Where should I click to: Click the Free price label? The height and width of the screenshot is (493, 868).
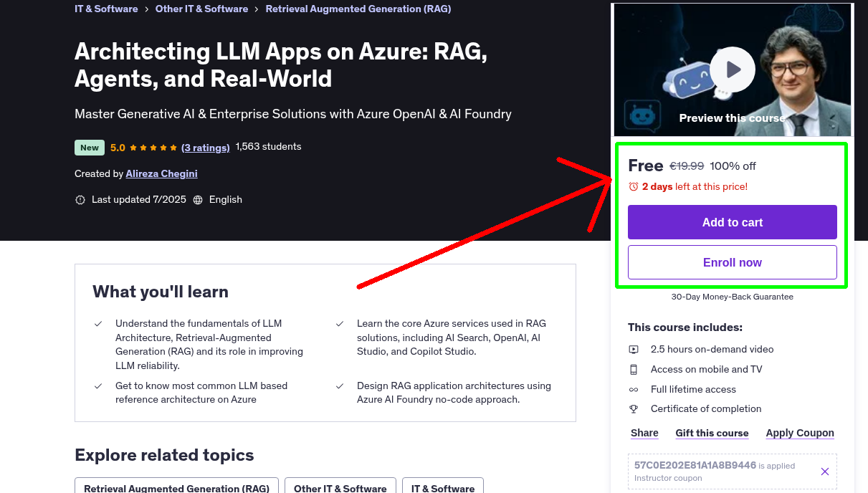pyautogui.click(x=646, y=166)
